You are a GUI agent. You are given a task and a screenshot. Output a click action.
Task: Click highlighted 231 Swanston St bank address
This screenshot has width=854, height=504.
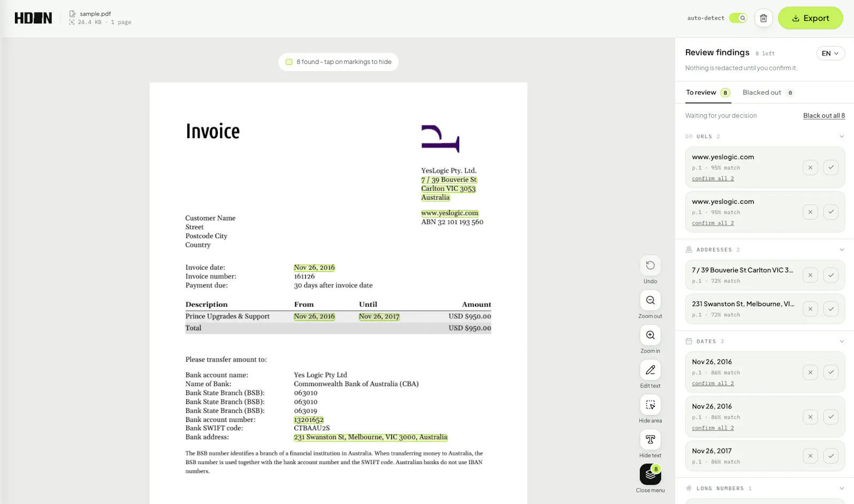point(370,437)
